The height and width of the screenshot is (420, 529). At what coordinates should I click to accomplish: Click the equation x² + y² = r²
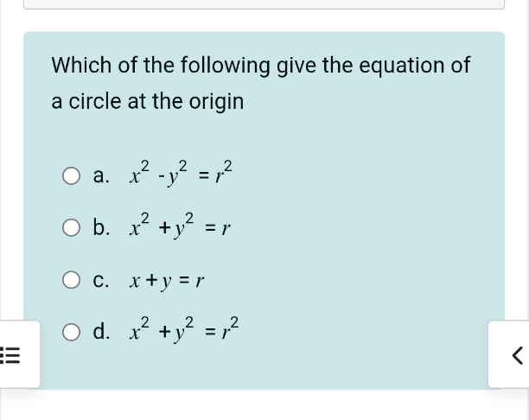[187, 331]
